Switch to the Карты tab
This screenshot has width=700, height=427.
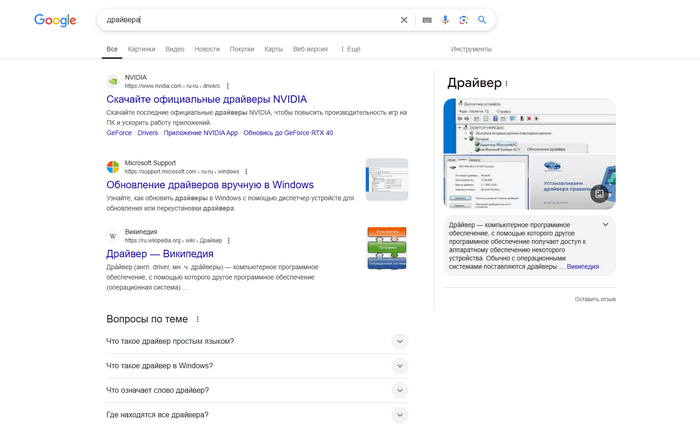point(273,49)
